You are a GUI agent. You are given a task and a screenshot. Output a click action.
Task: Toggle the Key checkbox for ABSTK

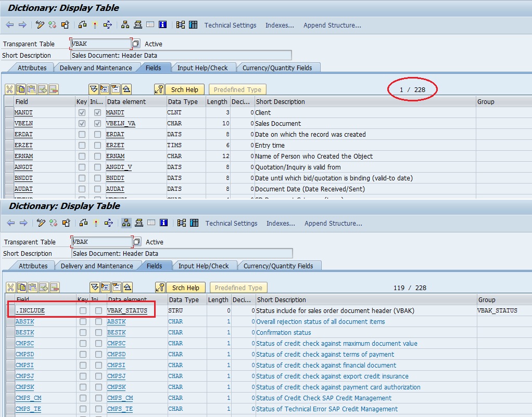(x=83, y=321)
